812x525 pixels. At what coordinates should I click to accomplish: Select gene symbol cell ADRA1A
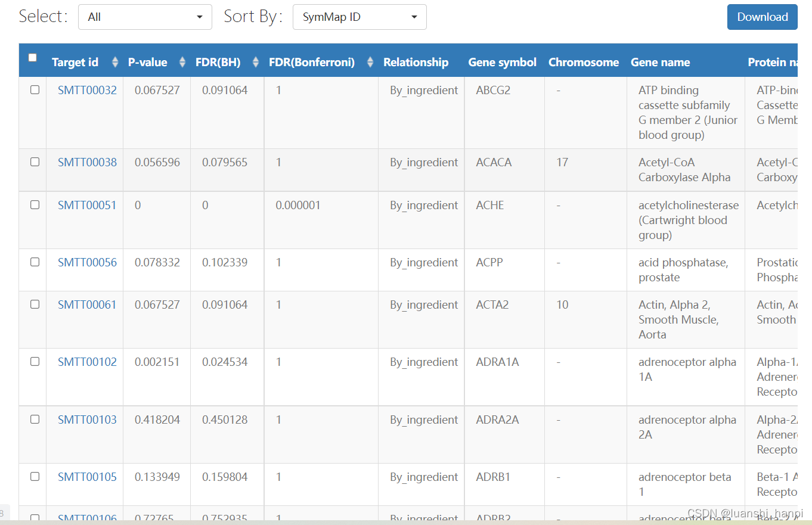click(497, 362)
